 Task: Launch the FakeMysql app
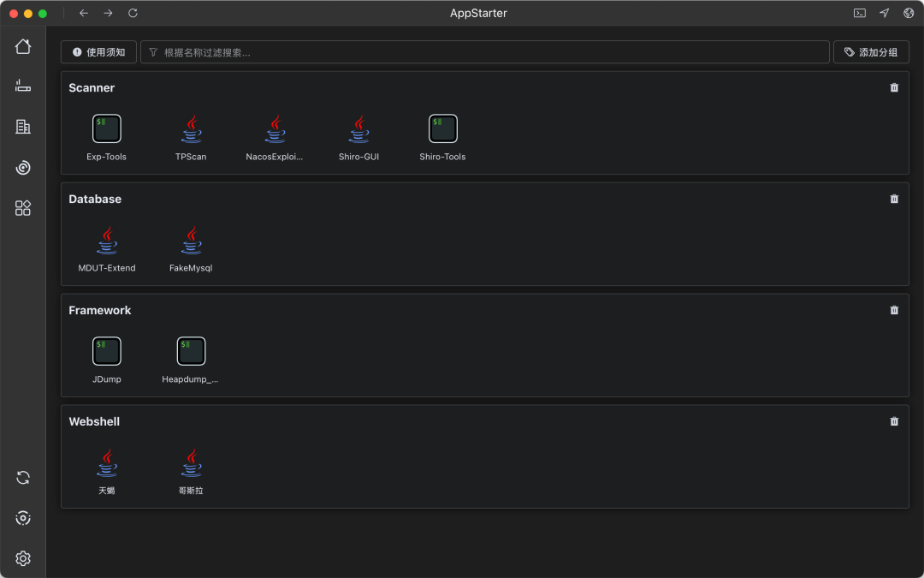[191, 249]
